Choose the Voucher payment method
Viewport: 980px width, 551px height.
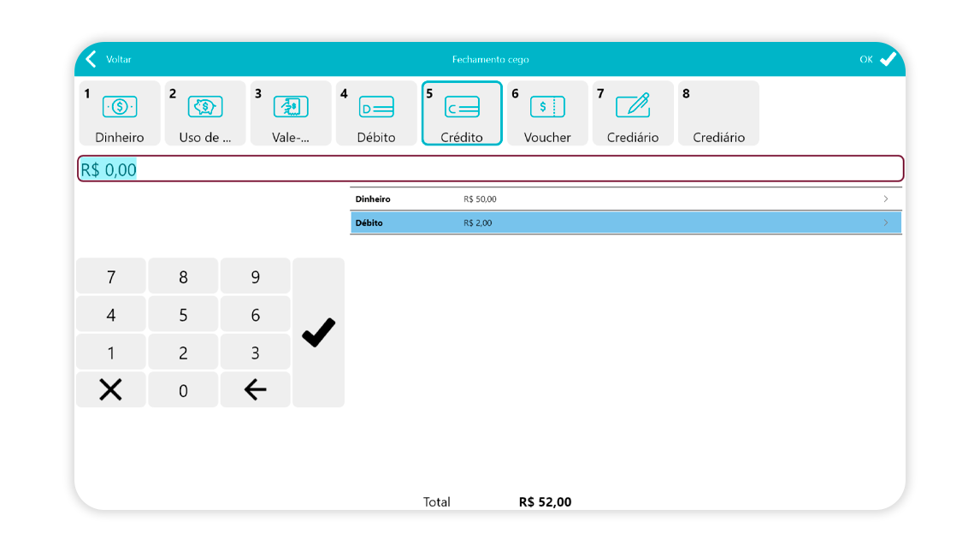(547, 113)
